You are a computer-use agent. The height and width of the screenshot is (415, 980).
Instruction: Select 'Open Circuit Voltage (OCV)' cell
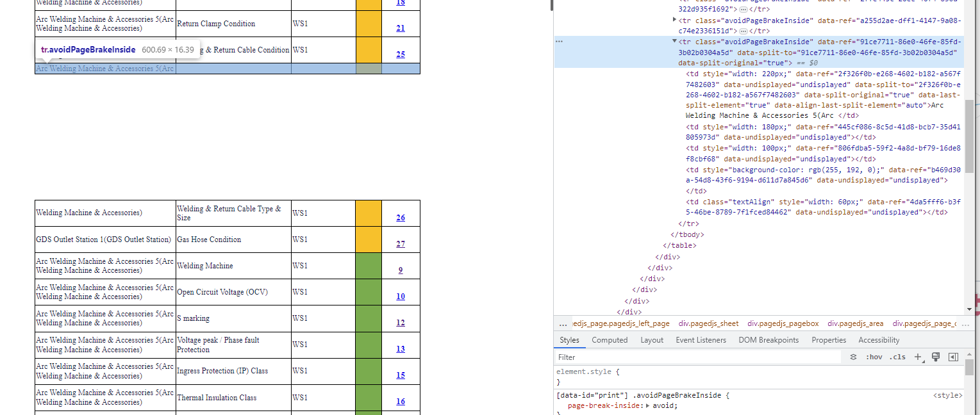(233, 292)
